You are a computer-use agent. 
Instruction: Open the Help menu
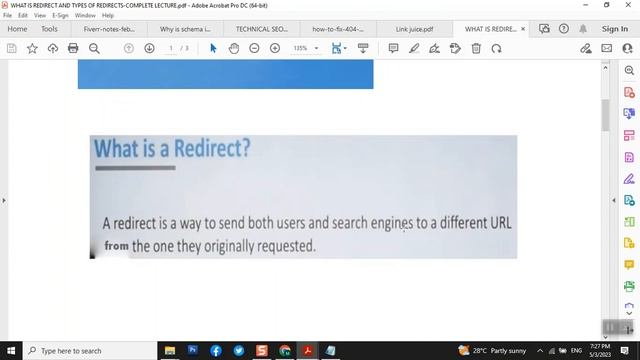(x=108, y=16)
